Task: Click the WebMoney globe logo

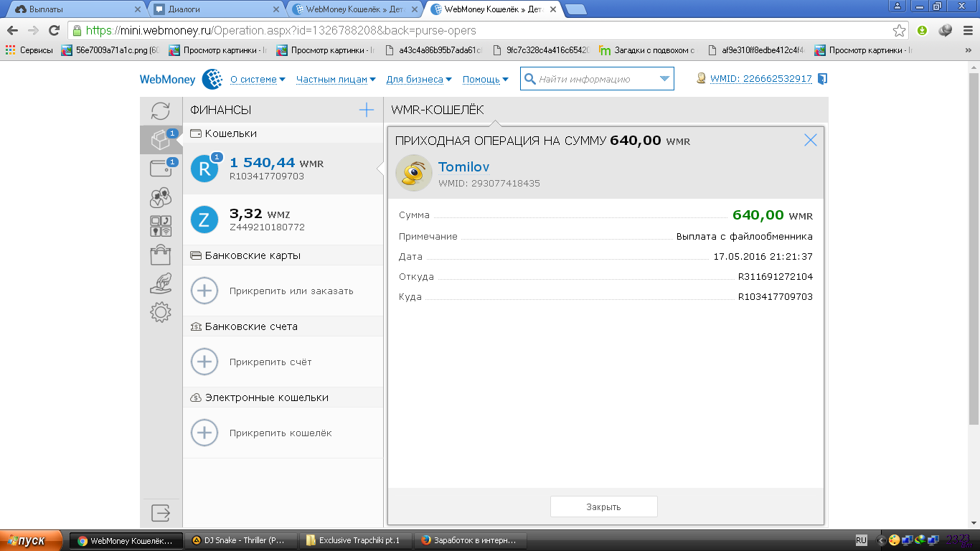Action: click(212, 79)
